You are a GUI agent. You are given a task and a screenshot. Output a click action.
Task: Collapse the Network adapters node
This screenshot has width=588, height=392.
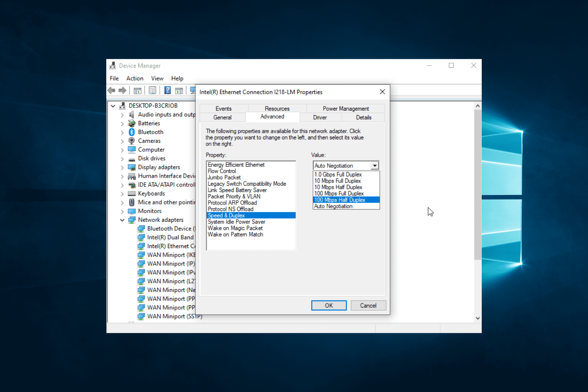tap(122, 220)
